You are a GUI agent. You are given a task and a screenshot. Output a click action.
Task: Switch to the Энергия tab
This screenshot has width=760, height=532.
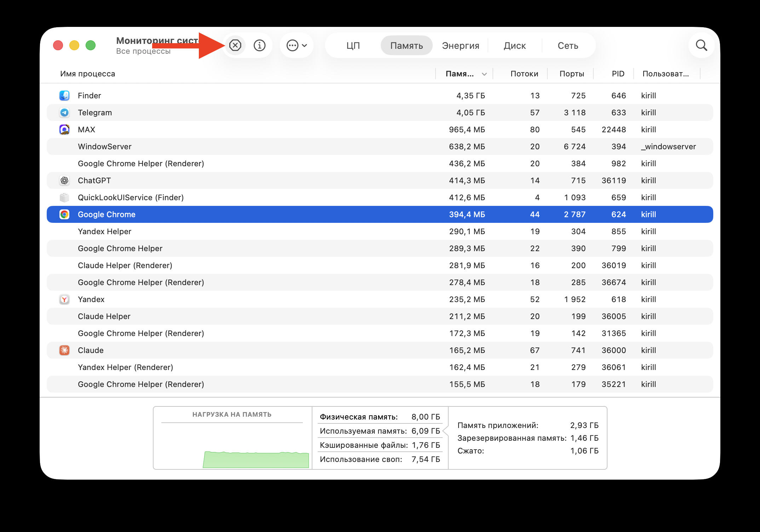460,46
